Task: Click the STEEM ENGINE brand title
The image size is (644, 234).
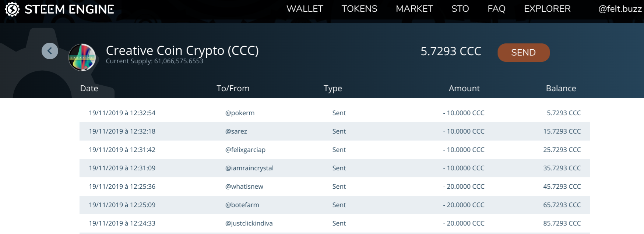Action: pyautogui.click(x=69, y=9)
